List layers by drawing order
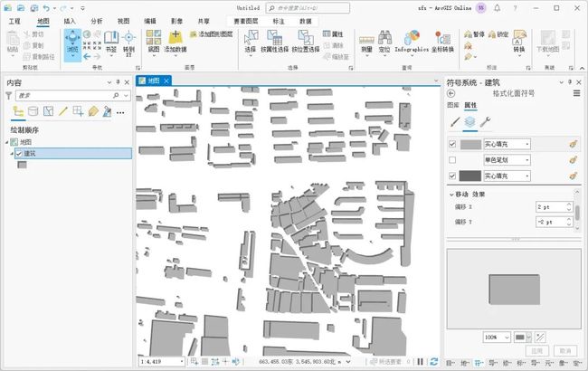 tap(18, 111)
